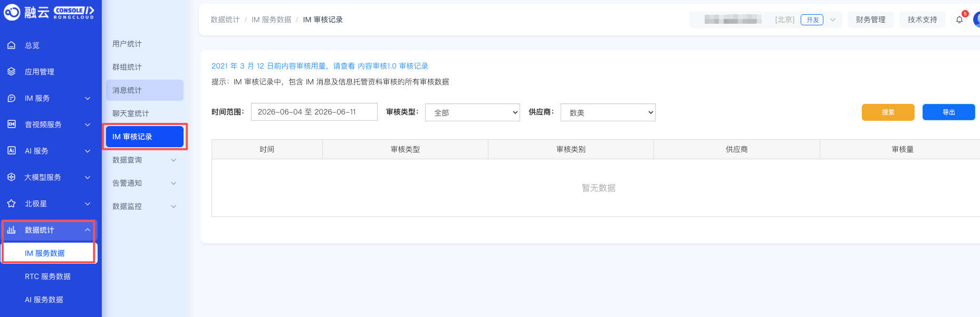Click the 数据统计 bar chart icon
This screenshot has width=980, height=317.
[x=11, y=230]
